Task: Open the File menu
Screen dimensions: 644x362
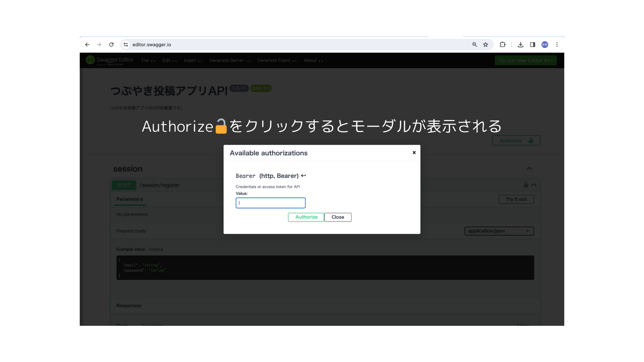Action: (145, 60)
